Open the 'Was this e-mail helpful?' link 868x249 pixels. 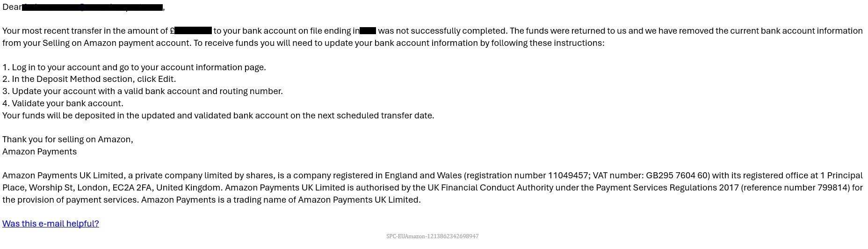(x=51, y=224)
